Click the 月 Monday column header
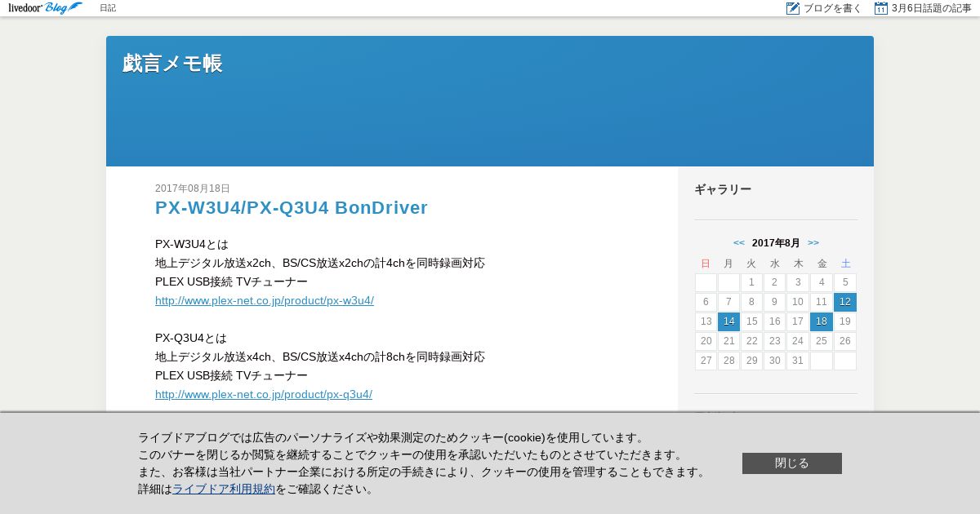Viewport: 980px width, 514px height. [x=728, y=264]
